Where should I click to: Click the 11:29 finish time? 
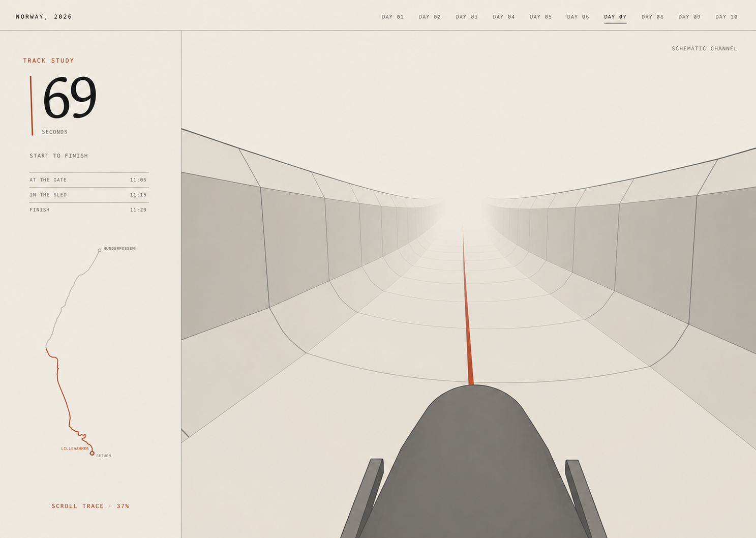(138, 210)
